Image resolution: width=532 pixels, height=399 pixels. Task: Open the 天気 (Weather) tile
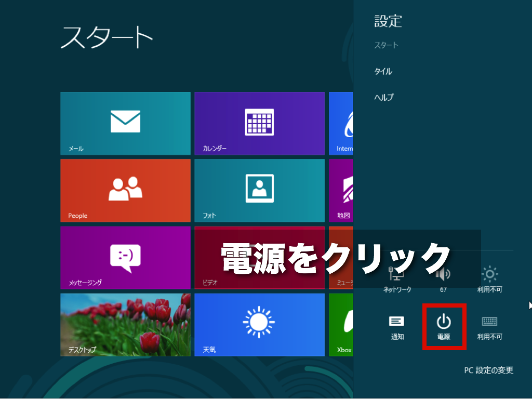pyautogui.click(x=260, y=325)
